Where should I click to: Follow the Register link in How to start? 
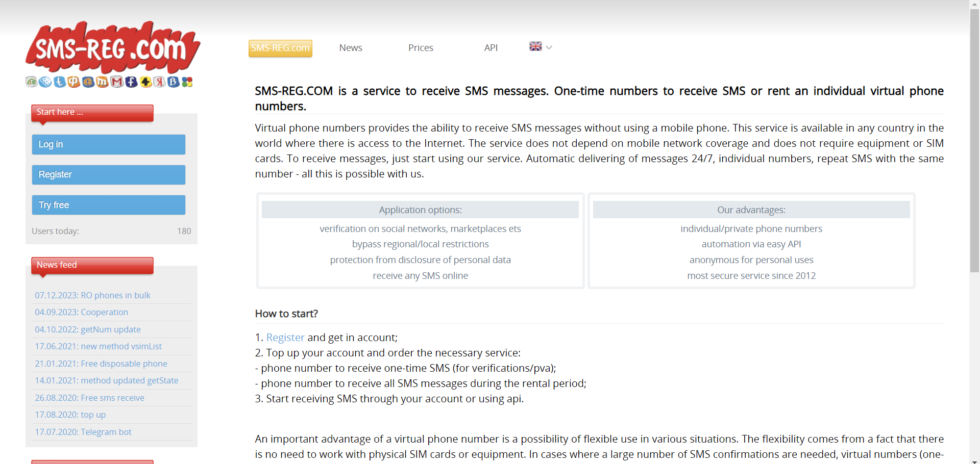click(x=285, y=338)
